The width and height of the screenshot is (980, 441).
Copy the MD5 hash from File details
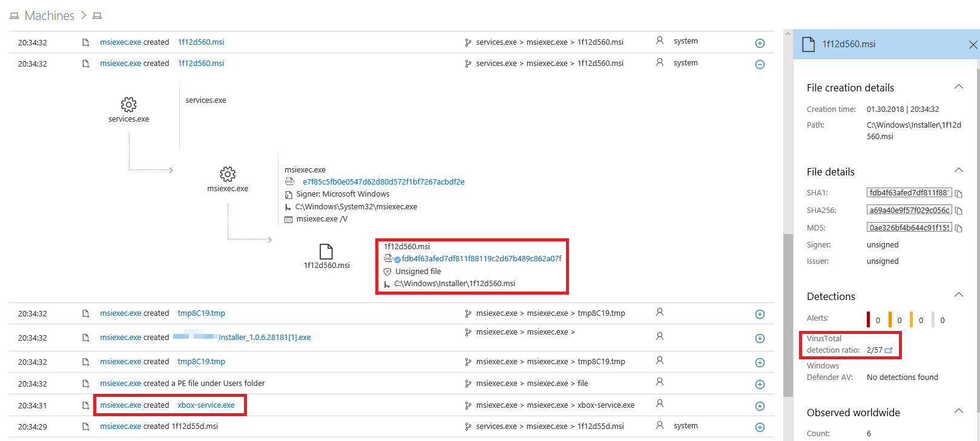pos(958,229)
